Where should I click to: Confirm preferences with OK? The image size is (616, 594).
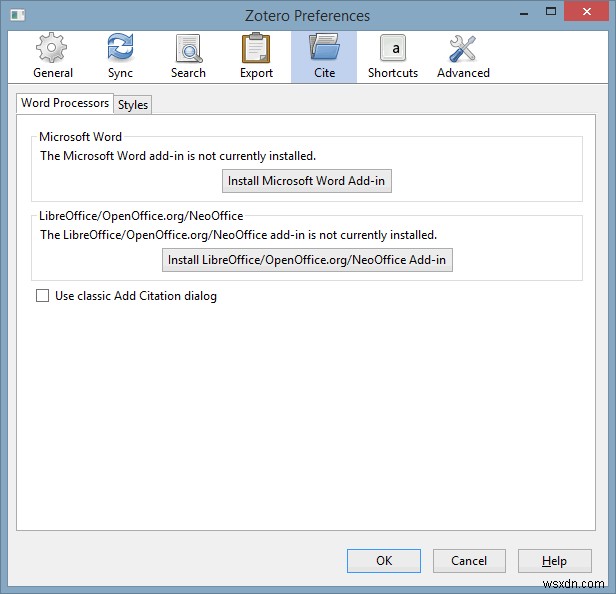point(383,561)
